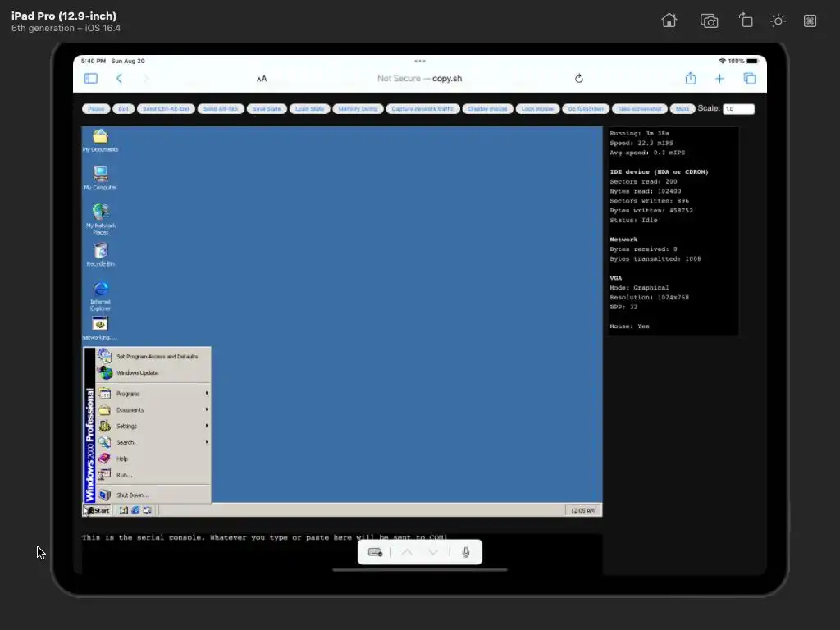Click the serial console text area
The height and width of the screenshot is (630, 840).
[x=342, y=554]
